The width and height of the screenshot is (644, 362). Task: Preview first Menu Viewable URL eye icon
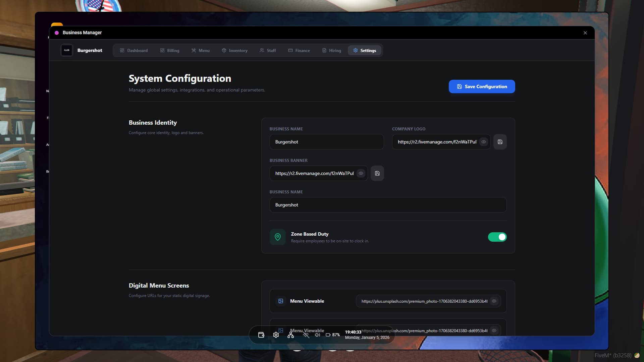point(494,301)
